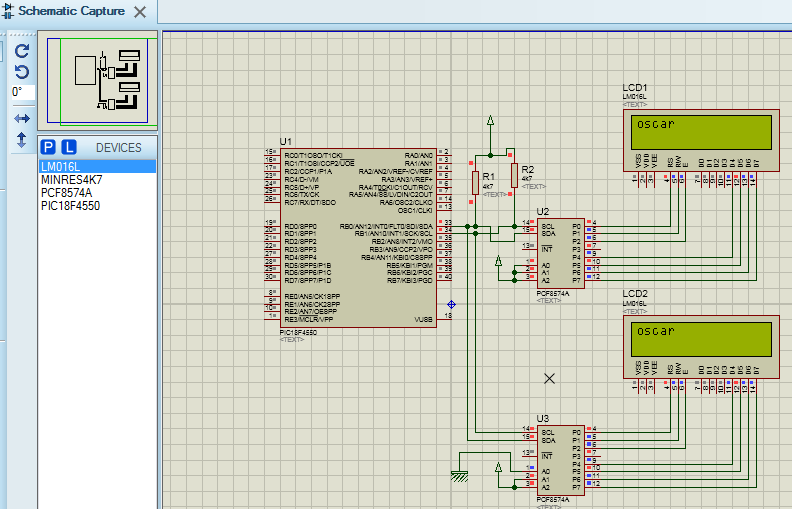Select resistor R1 in the schematic
This screenshot has height=509, width=792.
click(x=475, y=183)
